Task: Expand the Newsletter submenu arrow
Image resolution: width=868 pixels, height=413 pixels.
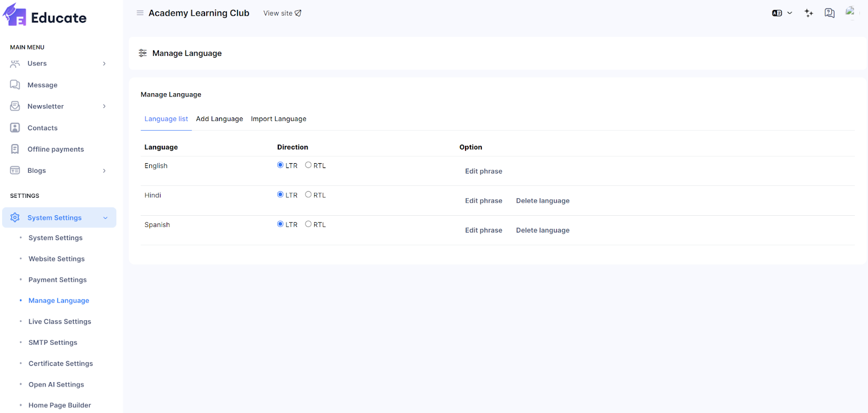Action: pyautogui.click(x=104, y=106)
